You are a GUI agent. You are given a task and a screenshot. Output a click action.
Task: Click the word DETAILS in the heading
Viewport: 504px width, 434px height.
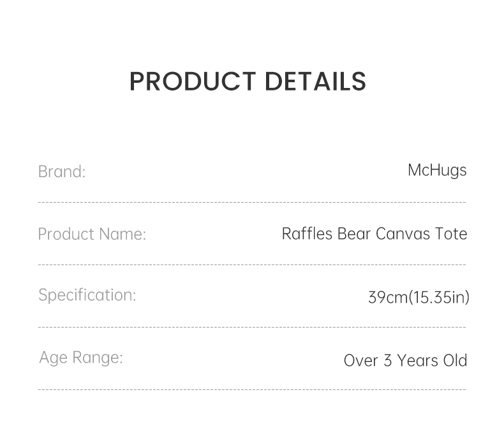click(315, 82)
